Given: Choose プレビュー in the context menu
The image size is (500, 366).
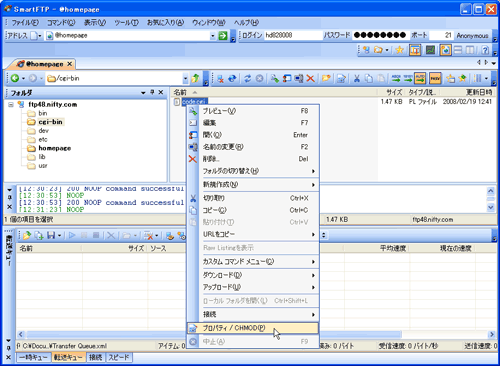Looking at the screenshot, I should point(253,111).
